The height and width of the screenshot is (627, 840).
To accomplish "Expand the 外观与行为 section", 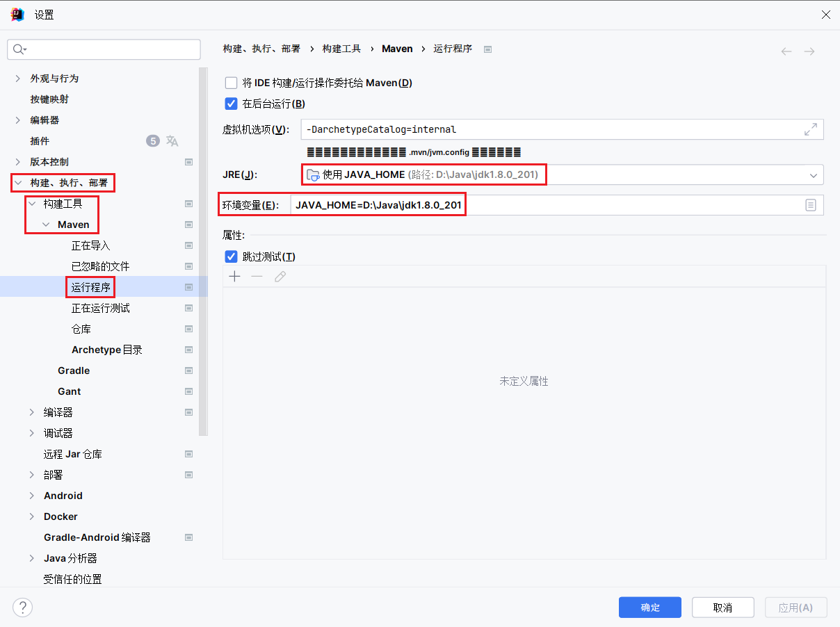I will pos(17,79).
